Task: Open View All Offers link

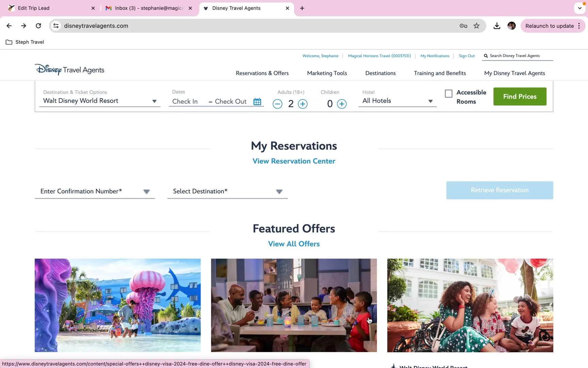Action: click(x=294, y=244)
